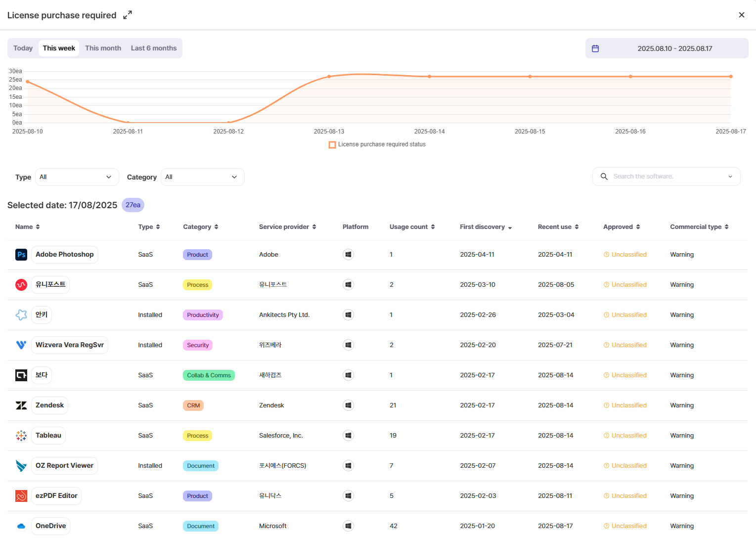Focus the Search the software field
This screenshot has height=538, width=756.
tap(667, 177)
